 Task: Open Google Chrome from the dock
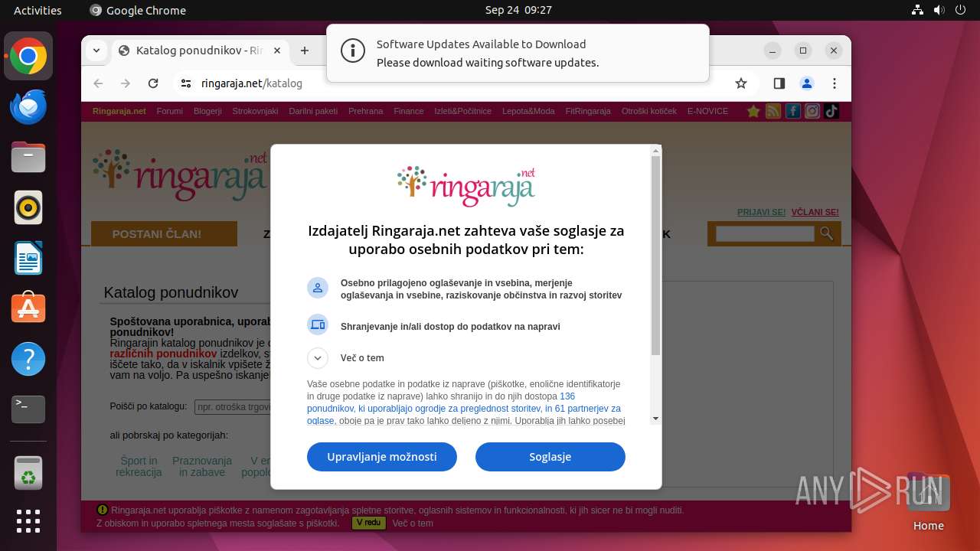click(x=28, y=56)
